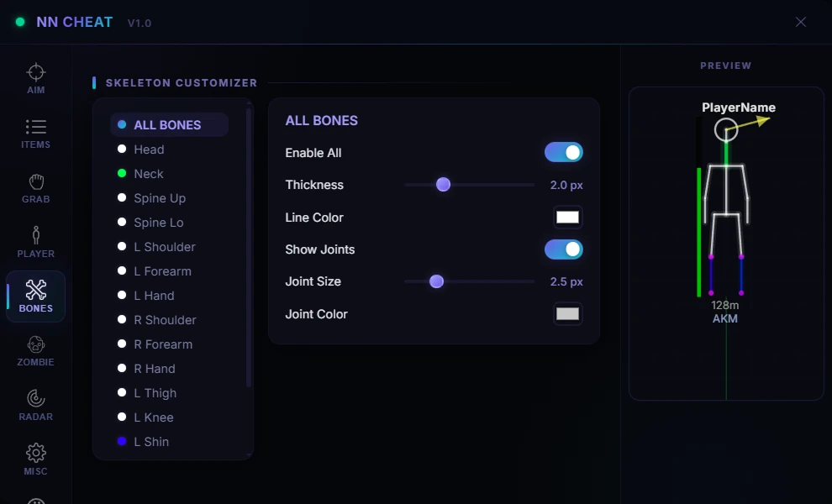Screen dimensions: 832x504
Task: Open the PLAYER figure section
Action: (x=35, y=242)
